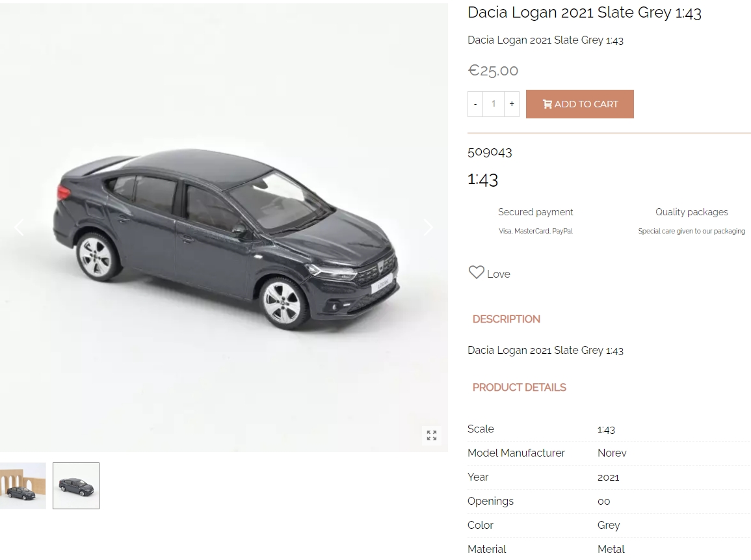This screenshot has height=560, width=751.
Task: Click the Secured payment info block
Action: (x=536, y=221)
